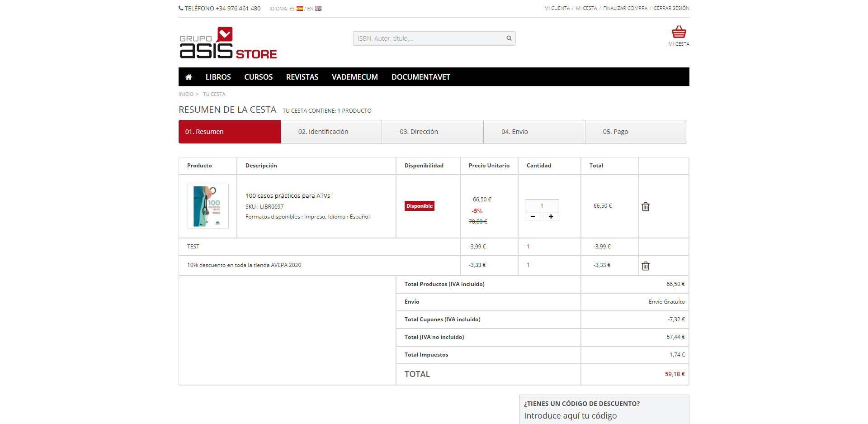Increase quantity with plus button
The image size is (868, 424).
(x=551, y=217)
